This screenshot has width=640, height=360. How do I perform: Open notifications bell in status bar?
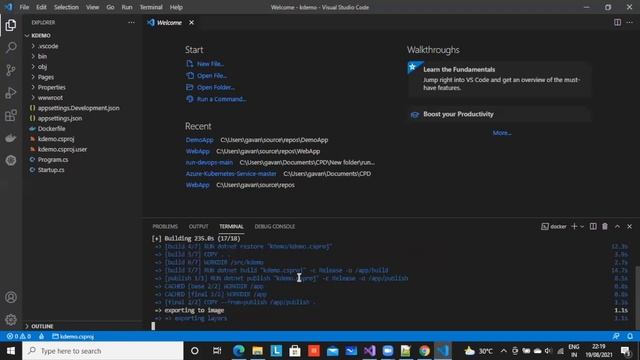630,336
